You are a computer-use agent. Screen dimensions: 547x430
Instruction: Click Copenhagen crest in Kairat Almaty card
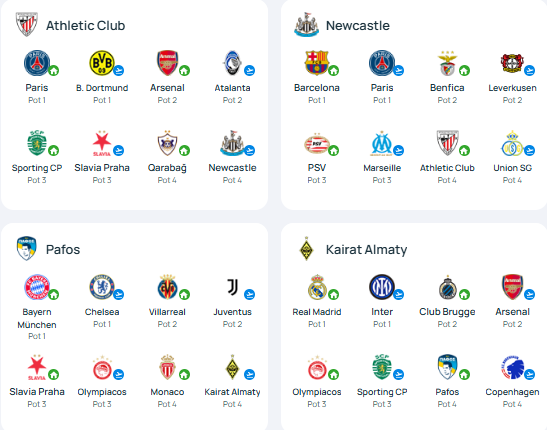coord(512,367)
